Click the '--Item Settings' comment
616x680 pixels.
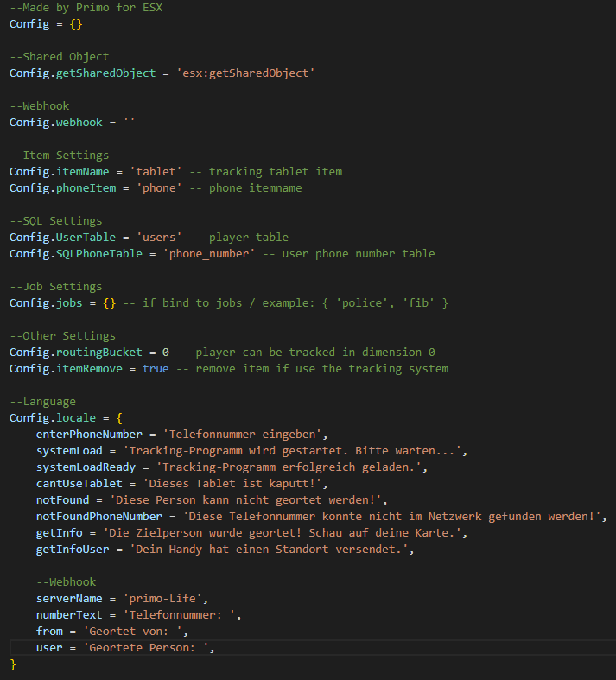point(59,156)
